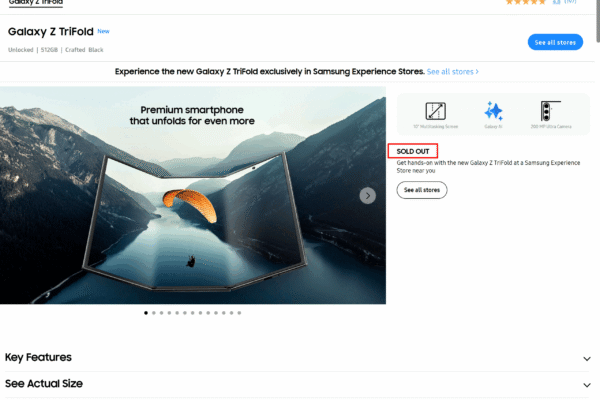Click the carousel next arrow button
The height and width of the screenshot is (400, 600).
[x=368, y=195]
